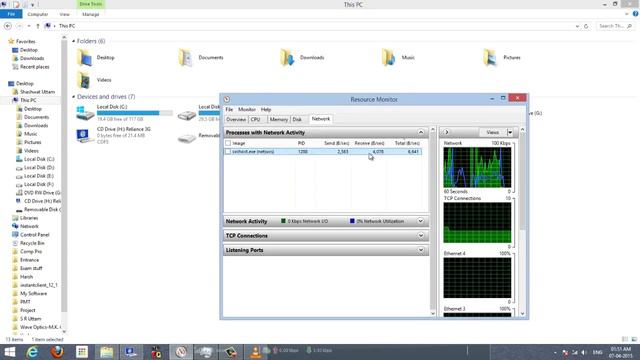This screenshot has height=360, width=640.
Task: Click the Resource Monitor title bar icon
Action: click(227, 99)
